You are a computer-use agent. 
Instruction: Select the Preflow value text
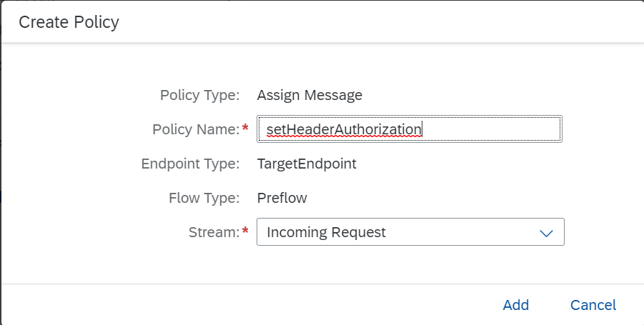[x=282, y=198]
